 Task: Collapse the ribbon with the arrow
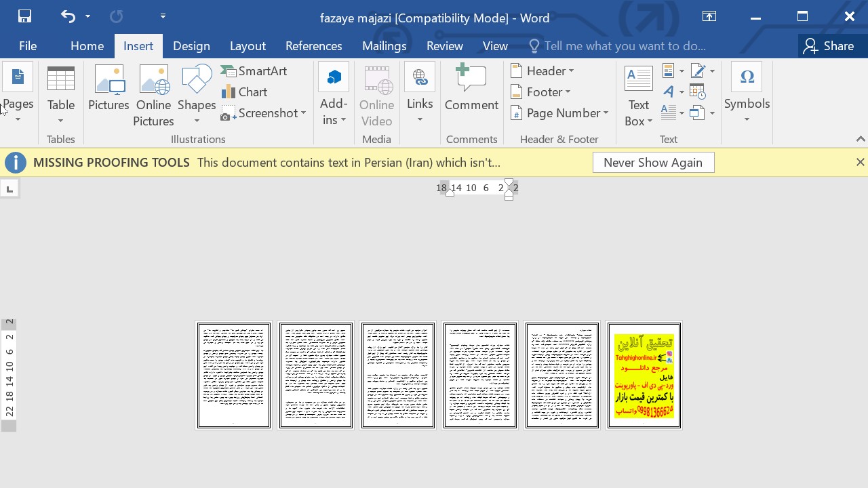point(861,139)
